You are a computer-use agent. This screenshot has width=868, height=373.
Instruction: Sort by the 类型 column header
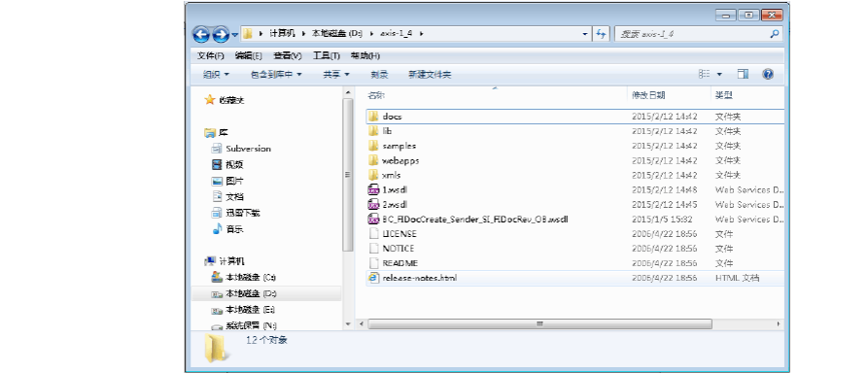[x=723, y=95]
